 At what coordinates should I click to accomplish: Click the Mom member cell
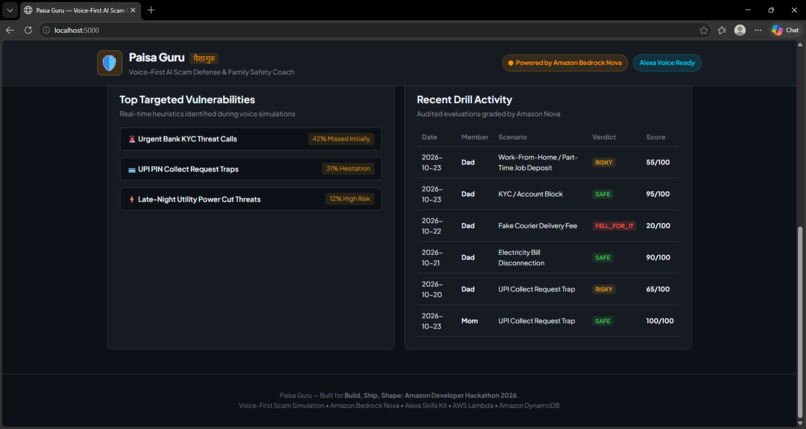tap(469, 321)
